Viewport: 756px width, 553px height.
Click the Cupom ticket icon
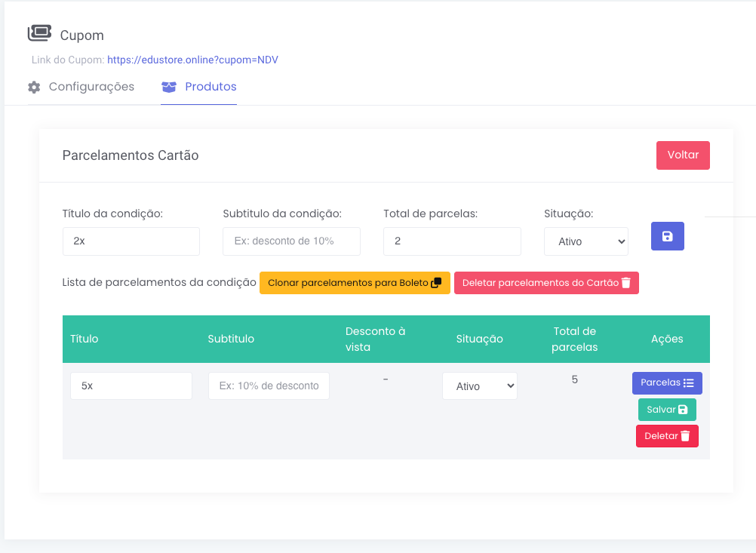click(39, 33)
